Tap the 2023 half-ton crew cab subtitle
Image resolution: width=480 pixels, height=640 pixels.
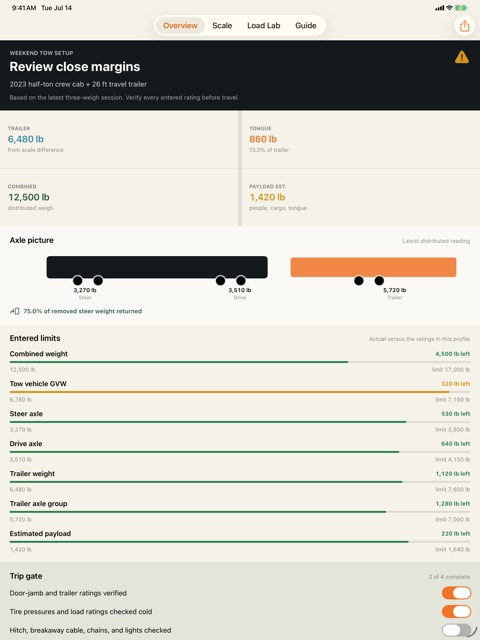point(78,84)
